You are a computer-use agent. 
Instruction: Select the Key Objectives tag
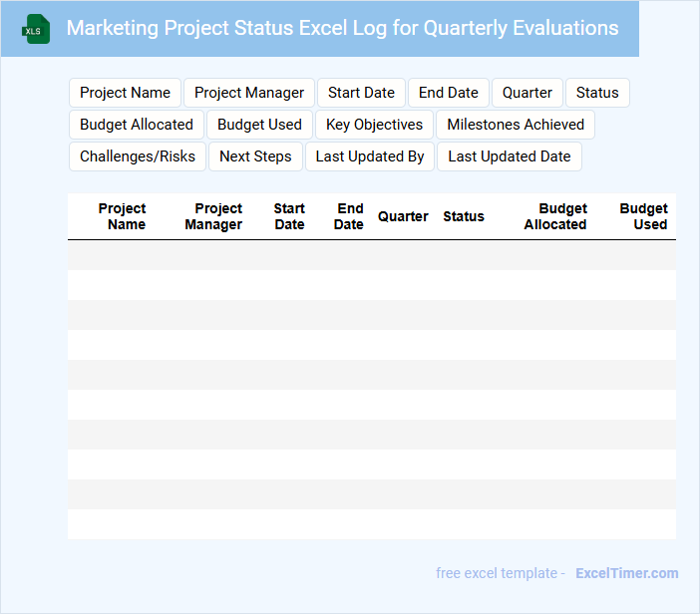[374, 125]
